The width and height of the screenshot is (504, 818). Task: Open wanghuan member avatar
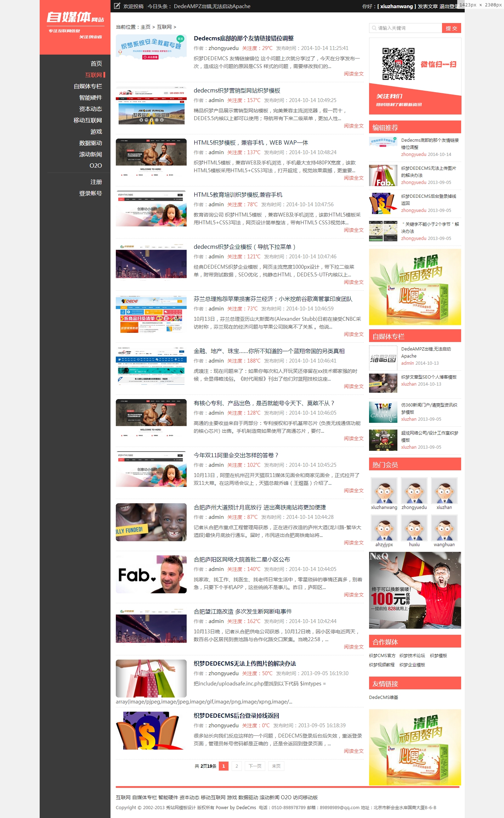[x=444, y=528]
